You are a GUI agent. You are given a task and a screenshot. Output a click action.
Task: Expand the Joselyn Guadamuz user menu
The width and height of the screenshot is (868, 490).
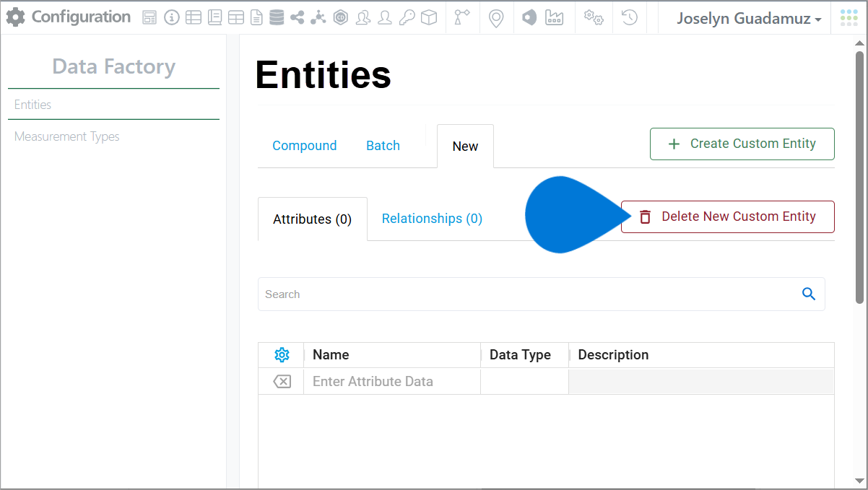(749, 19)
